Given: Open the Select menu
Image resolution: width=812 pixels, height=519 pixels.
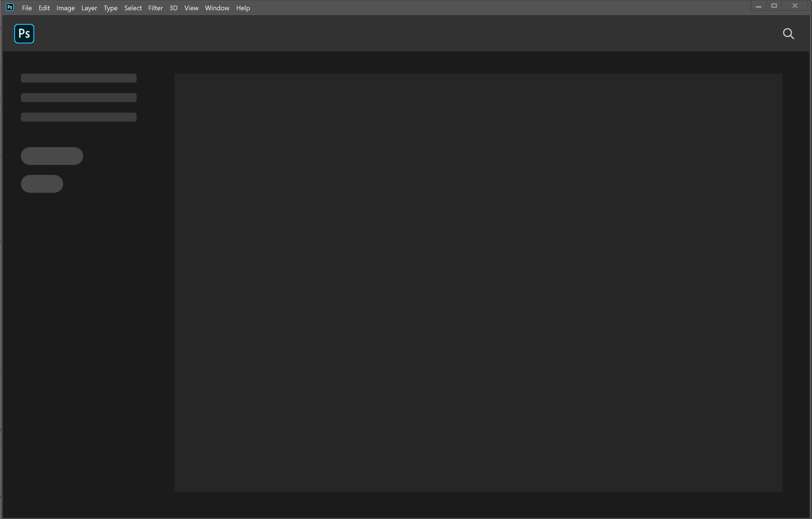Looking at the screenshot, I should (x=133, y=8).
